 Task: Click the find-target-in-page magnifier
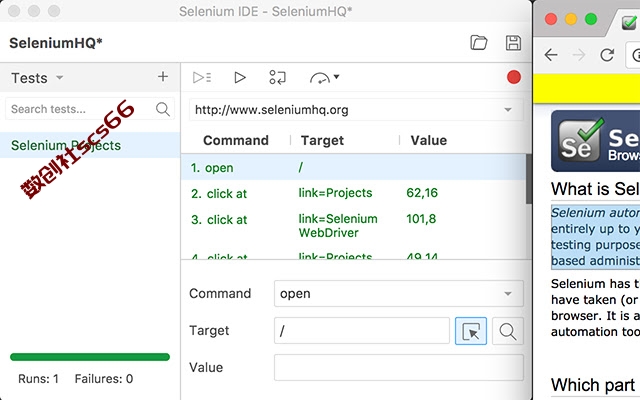(508, 331)
